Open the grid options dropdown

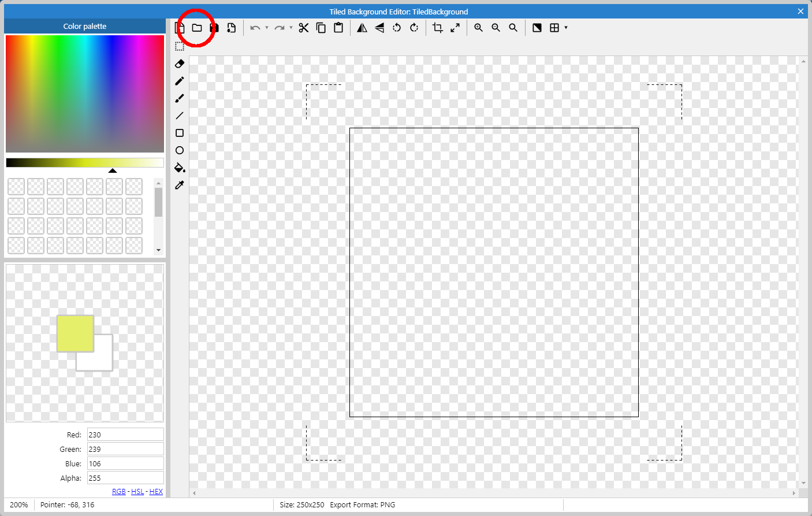[x=565, y=27]
